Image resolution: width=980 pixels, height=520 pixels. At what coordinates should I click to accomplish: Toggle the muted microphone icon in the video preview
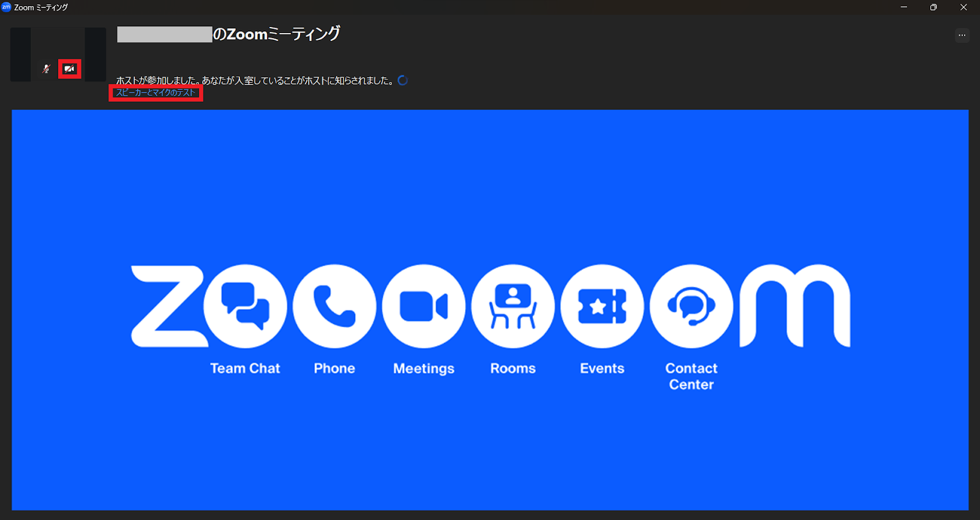(x=46, y=69)
